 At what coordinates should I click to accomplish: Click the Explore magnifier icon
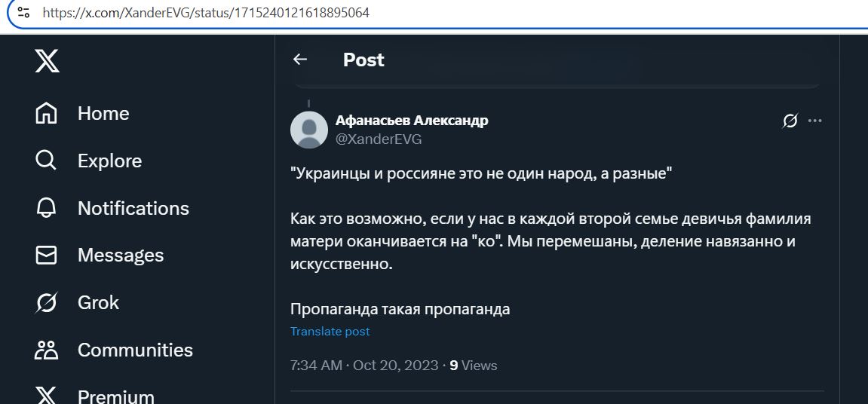46,161
